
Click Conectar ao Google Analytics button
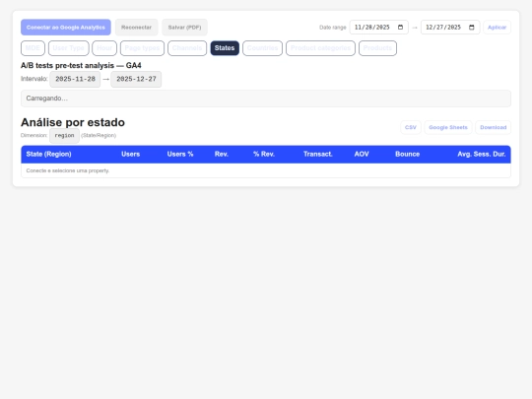66,28
